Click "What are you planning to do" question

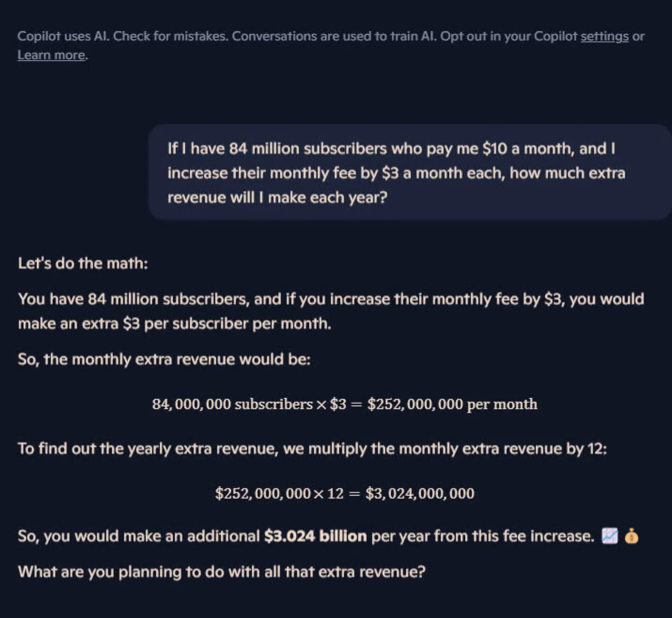click(x=222, y=572)
